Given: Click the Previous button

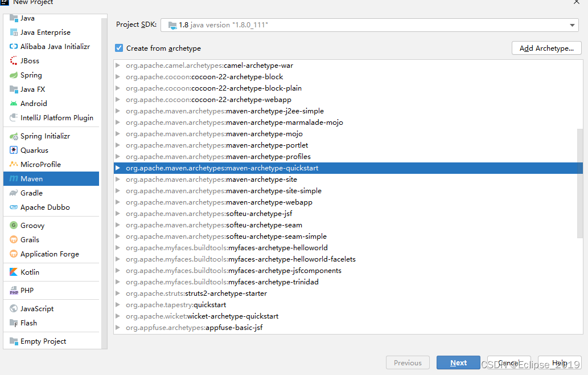Looking at the screenshot, I should click(408, 362).
